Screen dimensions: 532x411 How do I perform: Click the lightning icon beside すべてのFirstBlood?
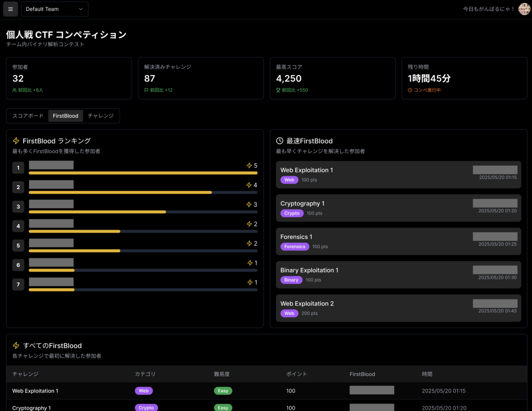tap(16, 345)
